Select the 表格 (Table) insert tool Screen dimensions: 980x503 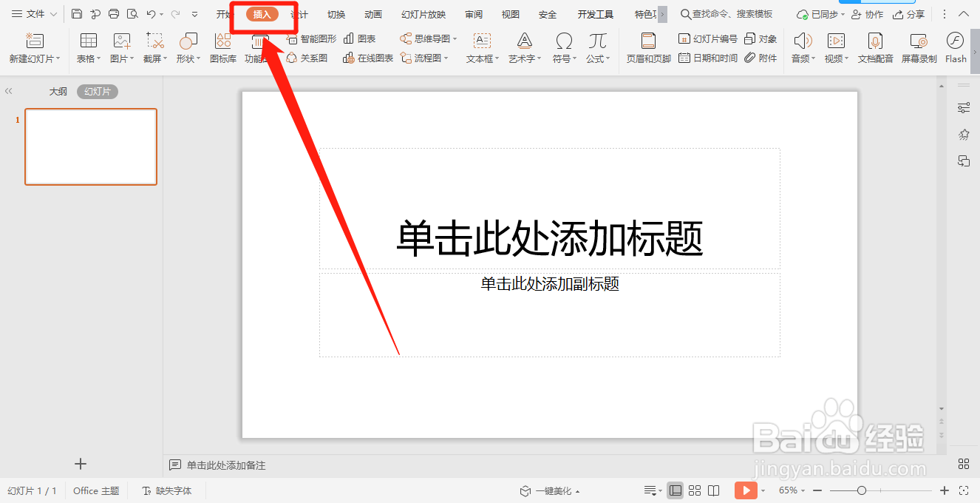87,49
